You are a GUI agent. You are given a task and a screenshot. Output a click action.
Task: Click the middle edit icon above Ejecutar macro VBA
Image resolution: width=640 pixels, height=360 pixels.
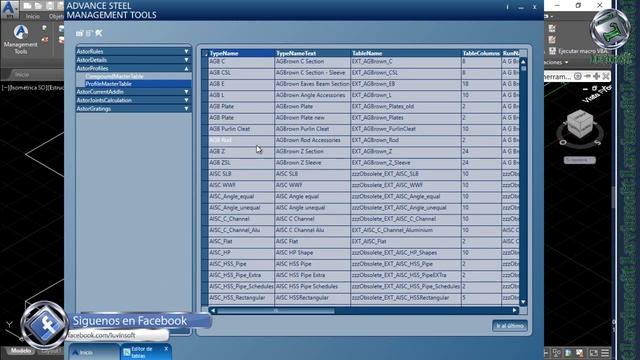pyautogui.click(x=552, y=40)
